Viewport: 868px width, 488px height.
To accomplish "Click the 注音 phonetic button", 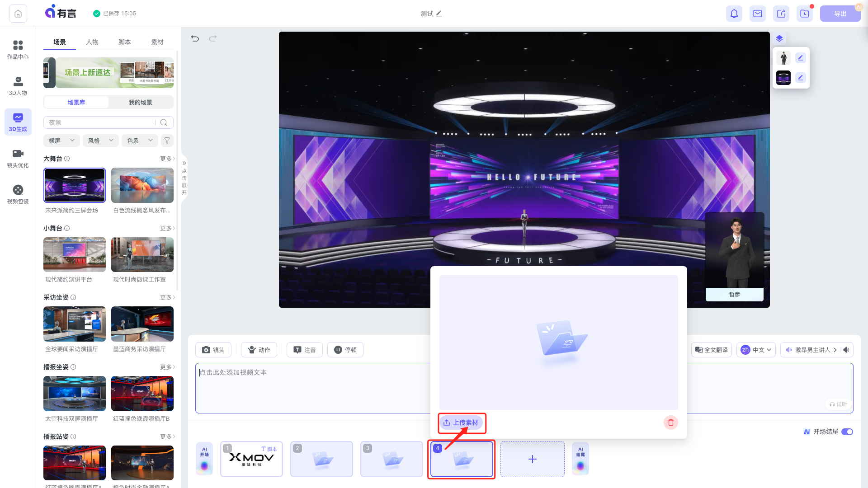I will click(305, 350).
